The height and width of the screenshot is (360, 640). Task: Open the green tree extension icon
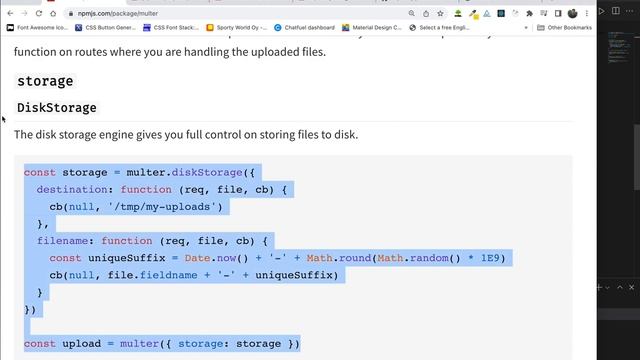[458, 13]
